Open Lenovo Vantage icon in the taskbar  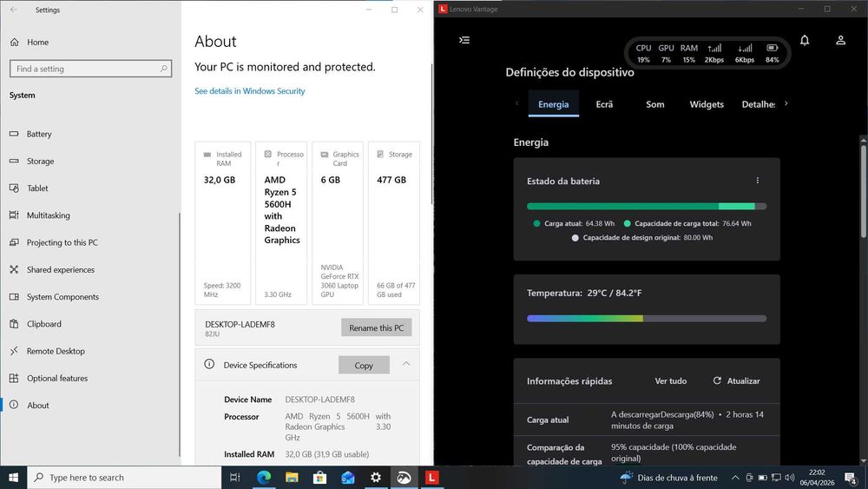431,478
